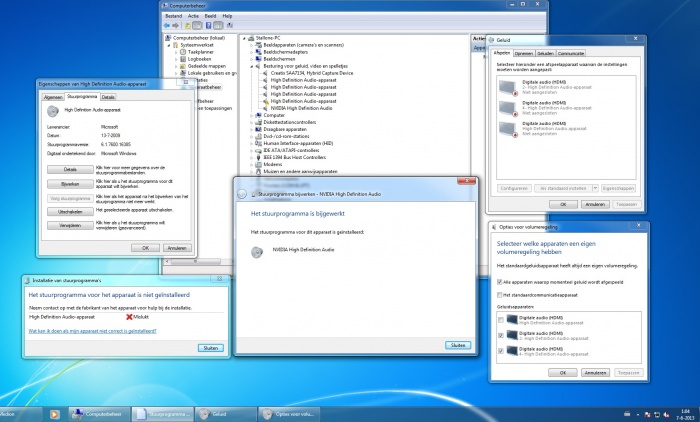Select 'Lokale gebruikers en gr' tree item
700x422 pixels.
click(208, 73)
